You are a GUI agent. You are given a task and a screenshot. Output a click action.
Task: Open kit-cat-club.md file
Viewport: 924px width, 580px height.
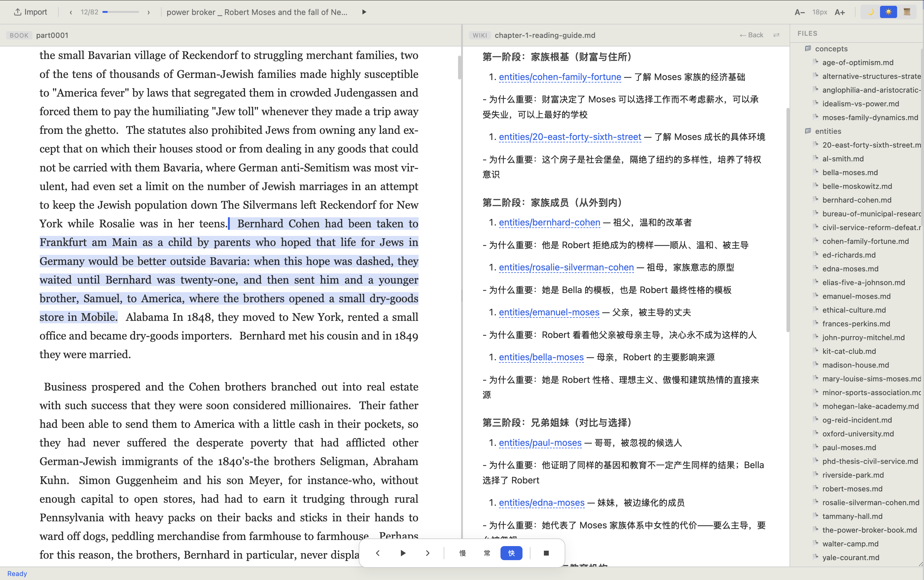[x=849, y=351]
